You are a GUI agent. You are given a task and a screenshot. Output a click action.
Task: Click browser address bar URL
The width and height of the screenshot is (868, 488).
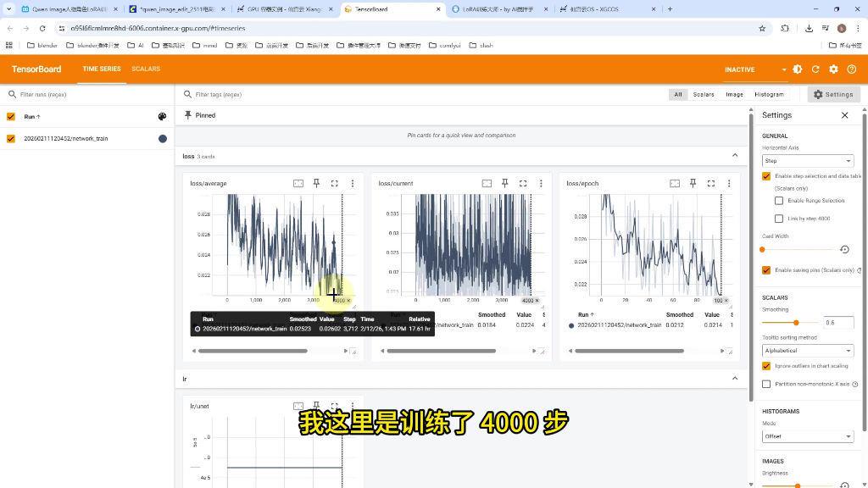158,28
